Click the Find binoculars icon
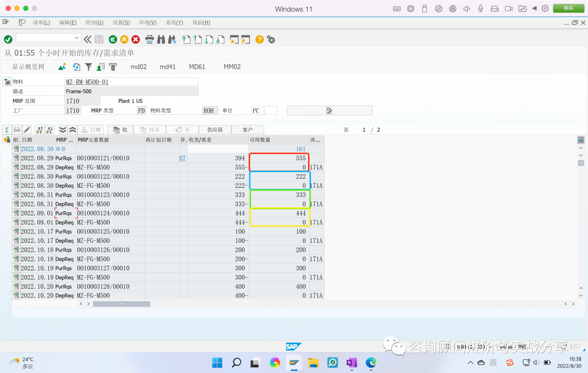This screenshot has width=588, height=373. click(x=161, y=39)
